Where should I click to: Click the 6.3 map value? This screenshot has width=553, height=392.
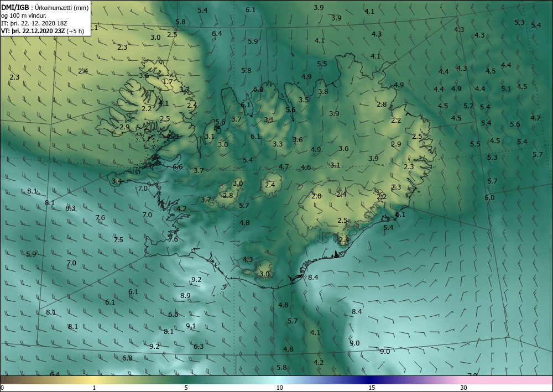click(x=199, y=347)
